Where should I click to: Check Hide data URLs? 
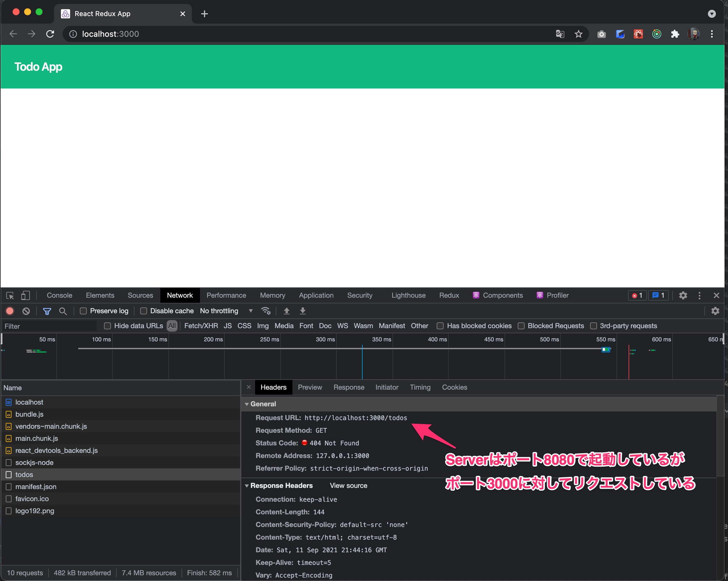[107, 326]
